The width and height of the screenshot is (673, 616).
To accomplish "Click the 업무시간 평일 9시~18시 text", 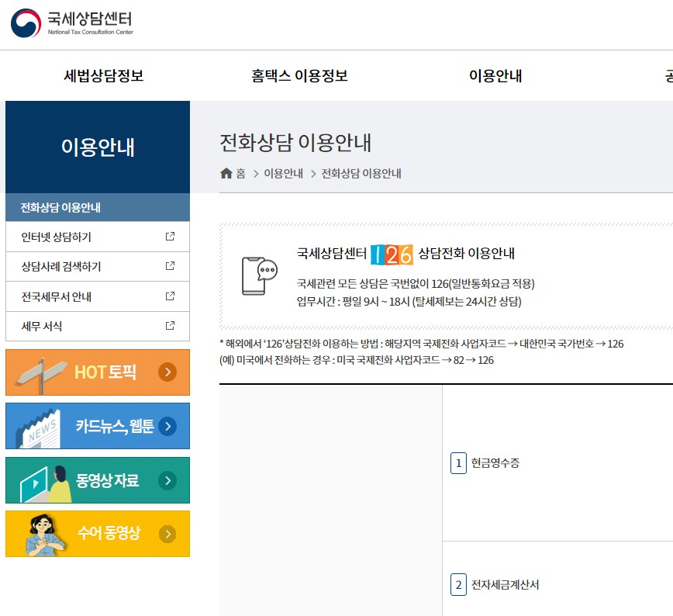I will 409,302.
